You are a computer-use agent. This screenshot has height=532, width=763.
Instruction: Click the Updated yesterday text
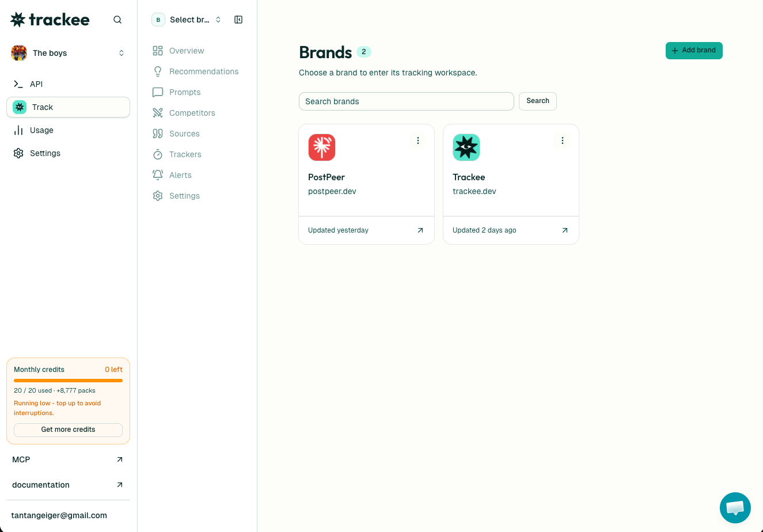tap(338, 230)
